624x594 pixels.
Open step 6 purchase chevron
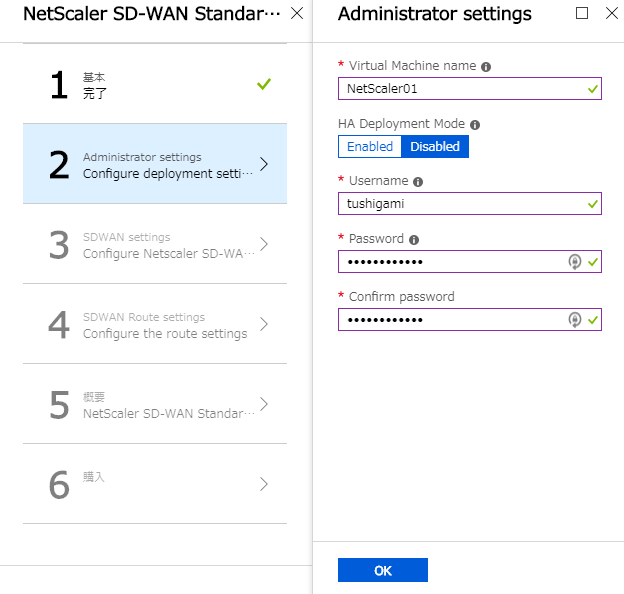263,484
